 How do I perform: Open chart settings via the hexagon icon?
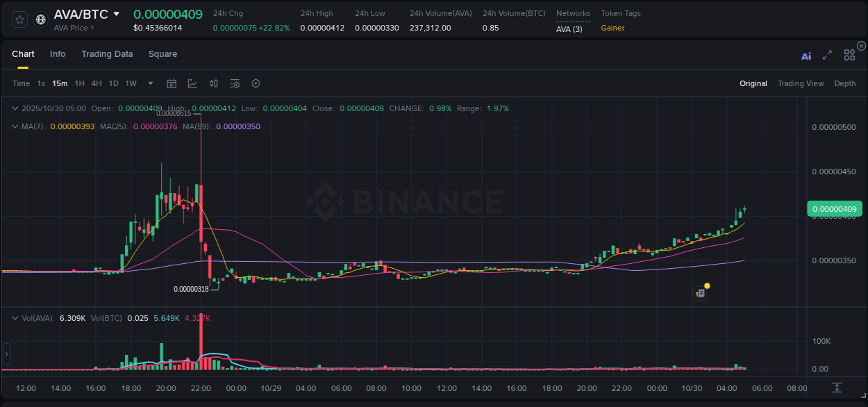click(255, 83)
